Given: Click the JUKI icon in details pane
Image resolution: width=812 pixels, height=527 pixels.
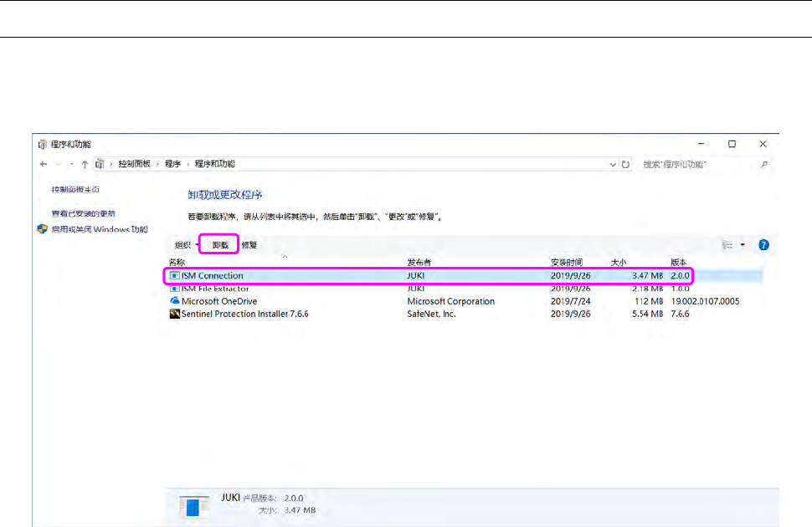Looking at the screenshot, I should click(x=193, y=506).
